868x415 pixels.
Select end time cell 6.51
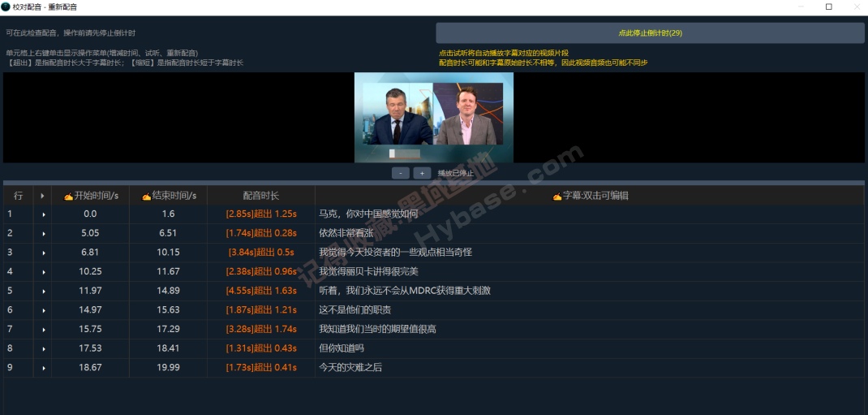168,233
